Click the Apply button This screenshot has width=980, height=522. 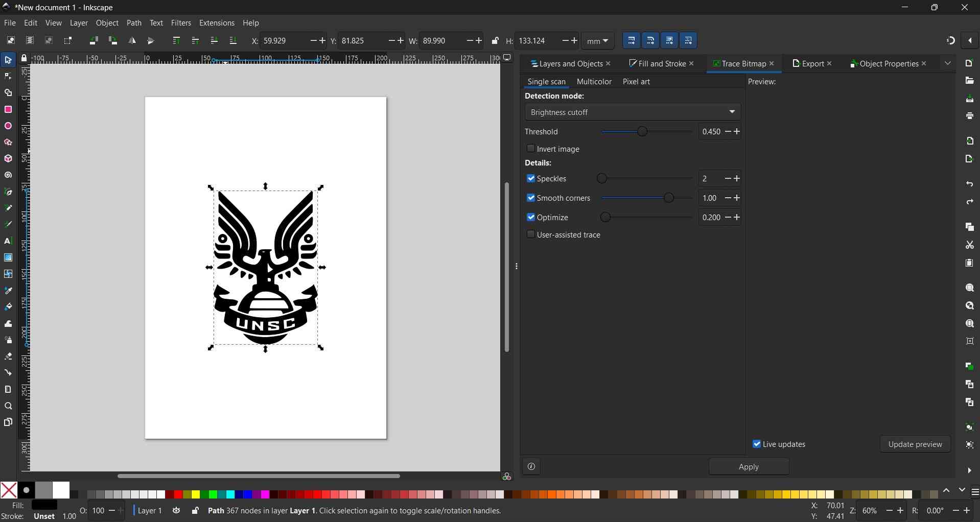(749, 467)
